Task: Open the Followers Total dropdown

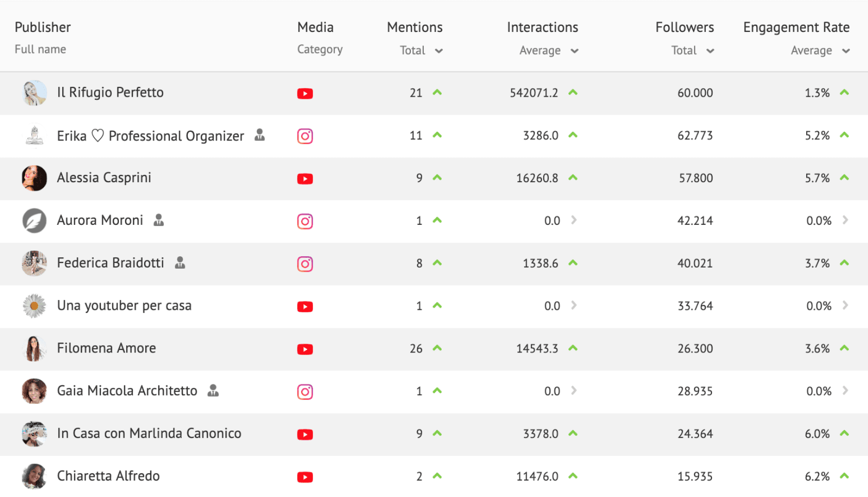Action: (x=710, y=51)
